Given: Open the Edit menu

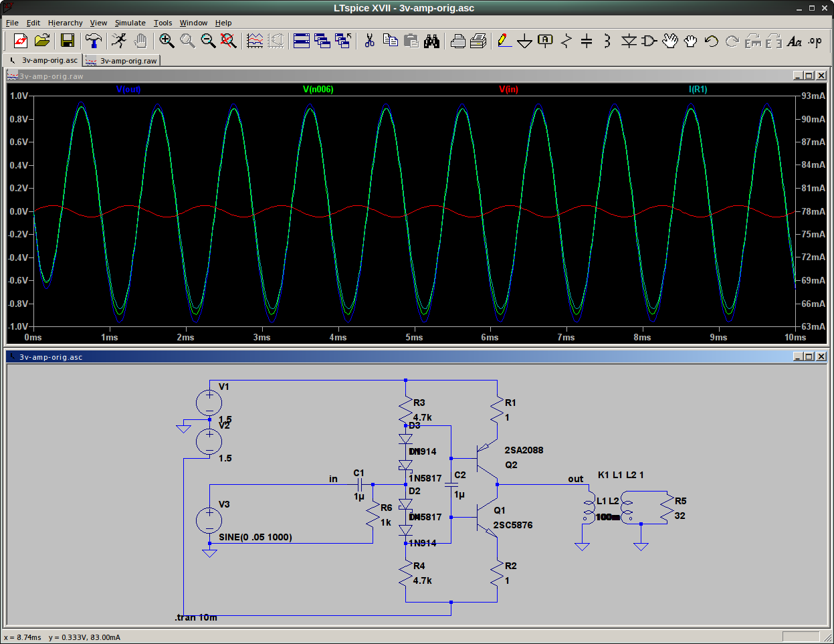Looking at the screenshot, I should tap(33, 23).
